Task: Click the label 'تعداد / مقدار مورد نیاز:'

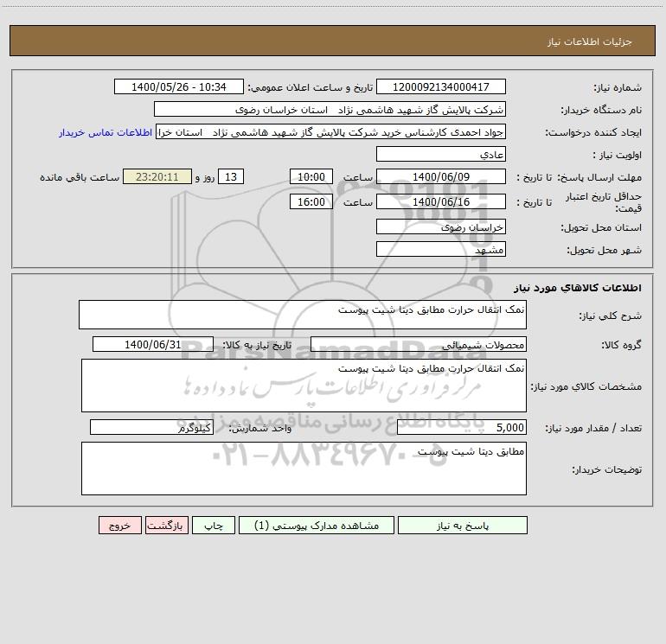Action: click(593, 429)
